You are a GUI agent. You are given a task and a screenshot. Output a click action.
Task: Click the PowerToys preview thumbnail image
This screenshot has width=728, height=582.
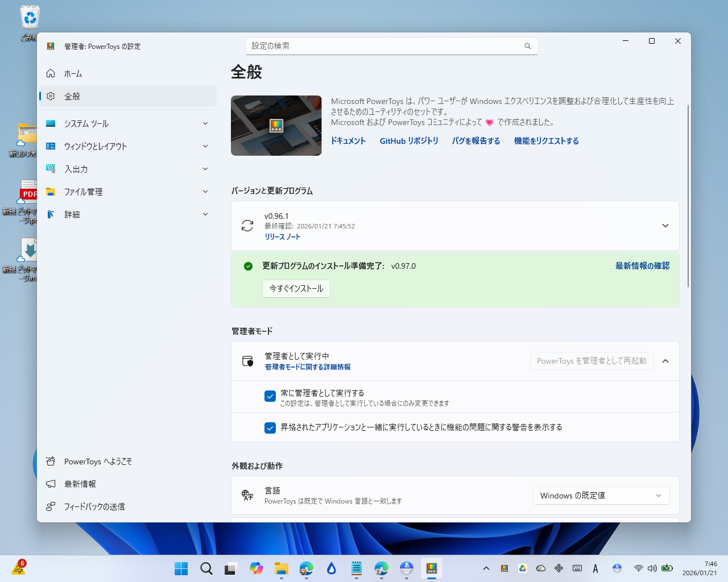pyautogui.click(x=276, y=126)
